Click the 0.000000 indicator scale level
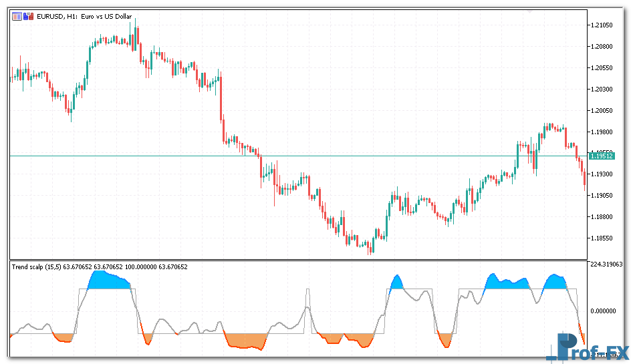 (x=605, y=311)
